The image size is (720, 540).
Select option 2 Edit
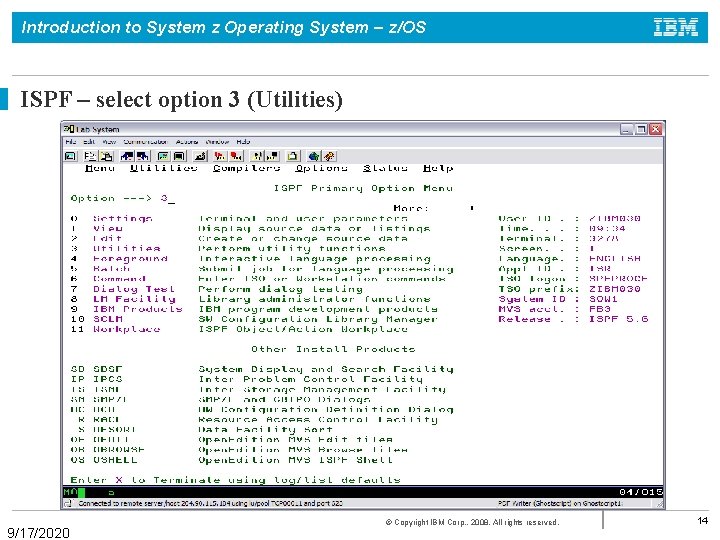pyautogui.click(x=97, y=239)
